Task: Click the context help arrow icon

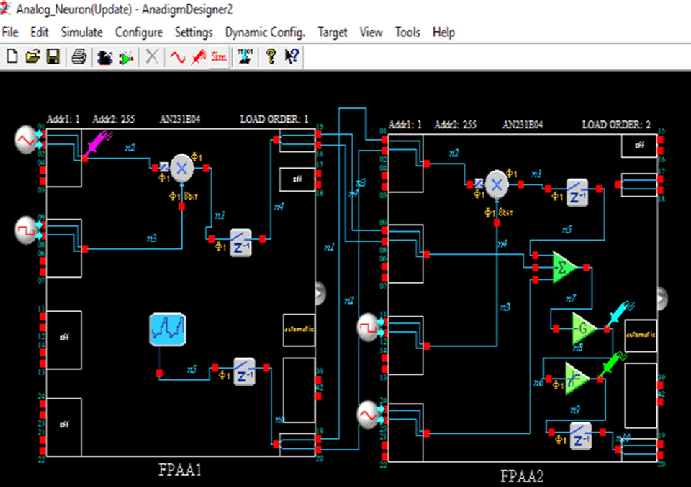Action: [291, 57]
